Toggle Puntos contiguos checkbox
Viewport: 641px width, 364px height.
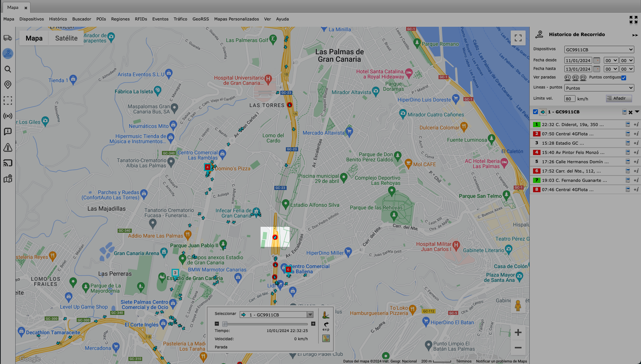[624, 78]
